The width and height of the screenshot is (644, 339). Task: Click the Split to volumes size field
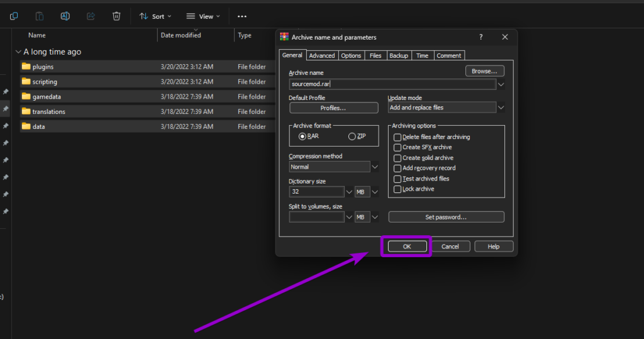(x=317, y=217)
